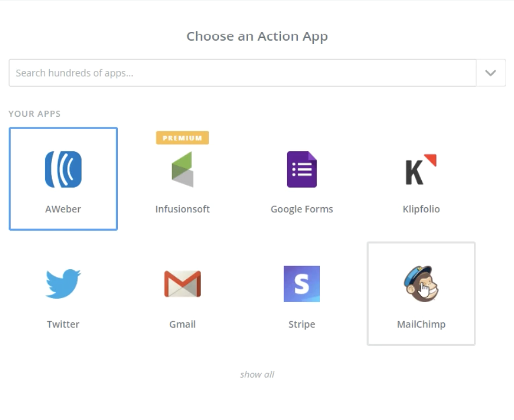
Task: Select the Gmail envelope icon
Action: point(183,284)
